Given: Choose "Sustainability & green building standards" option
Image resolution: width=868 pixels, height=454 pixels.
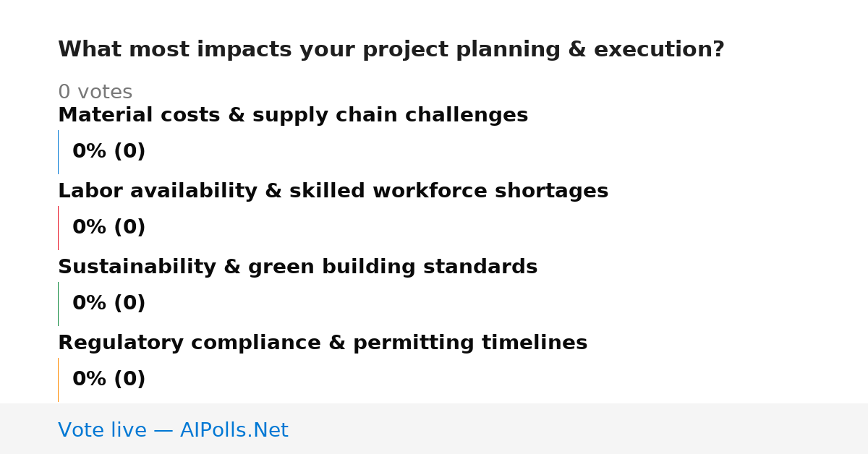Looking at the screenshot, I should coord(297,267).
